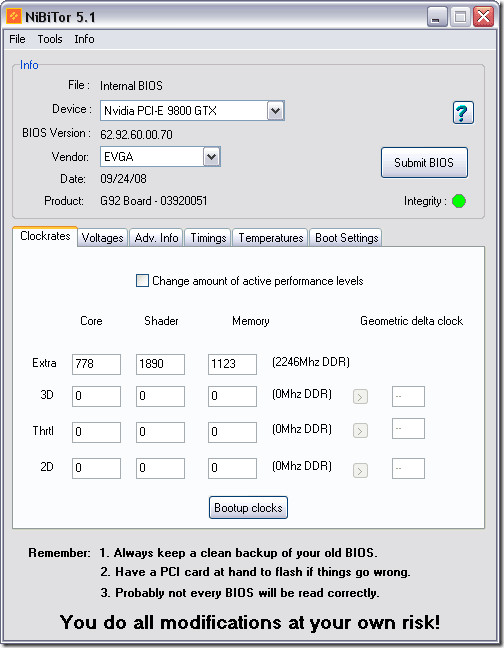Enable Change amount of active performance levels
This screenshot has width=504, height=648.
point(142,281)
